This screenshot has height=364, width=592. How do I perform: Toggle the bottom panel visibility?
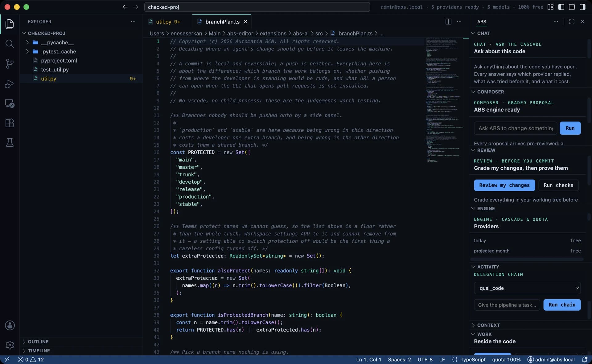point(572,7)
